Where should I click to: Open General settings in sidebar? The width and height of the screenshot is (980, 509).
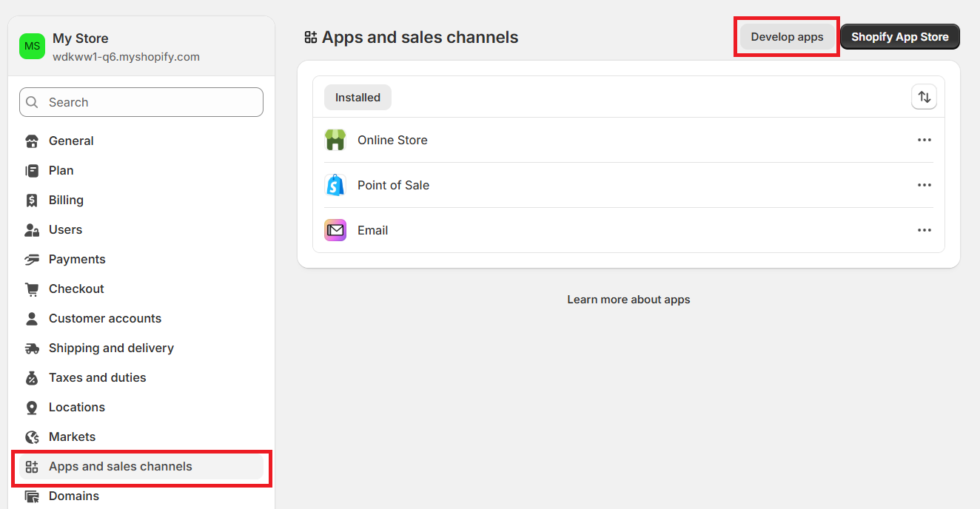(71, 141)
